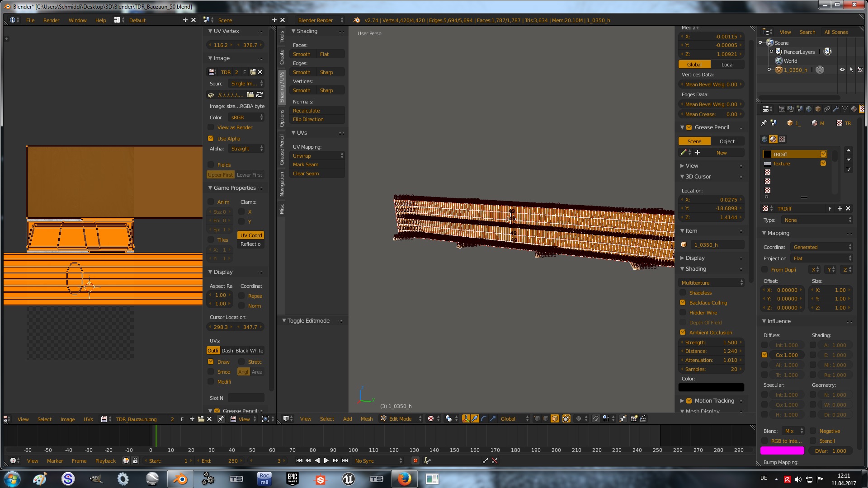Screen dimensions: 868x488
Task: Pin the properties context with pushpin
Action: 764,123
